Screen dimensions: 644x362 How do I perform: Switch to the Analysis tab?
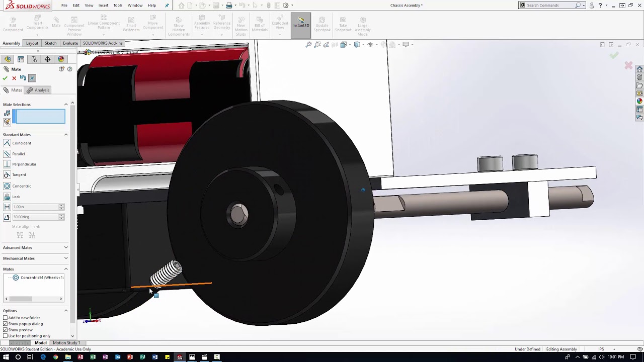click(x=38, y=90)
